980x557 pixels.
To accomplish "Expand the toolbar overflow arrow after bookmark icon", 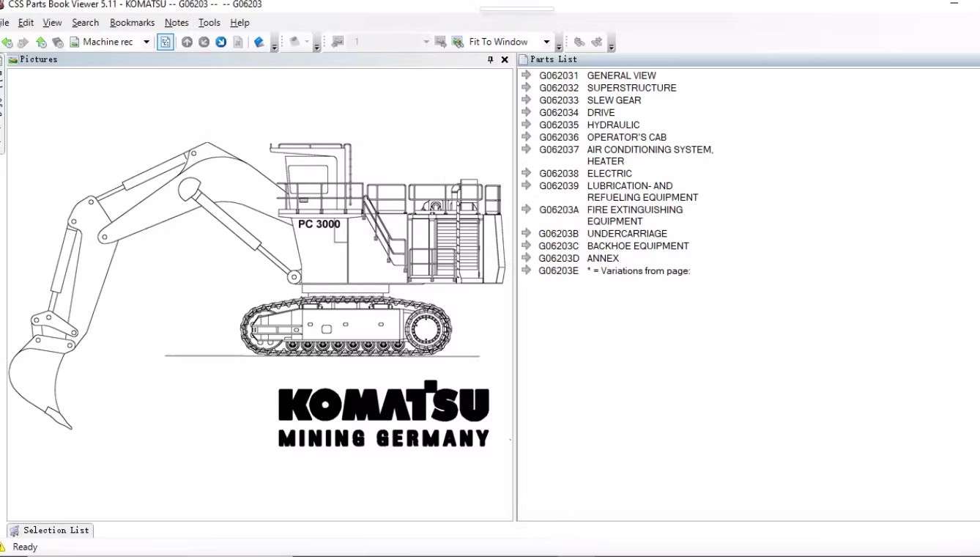I will pyautogui.click(x=274, y=46).
